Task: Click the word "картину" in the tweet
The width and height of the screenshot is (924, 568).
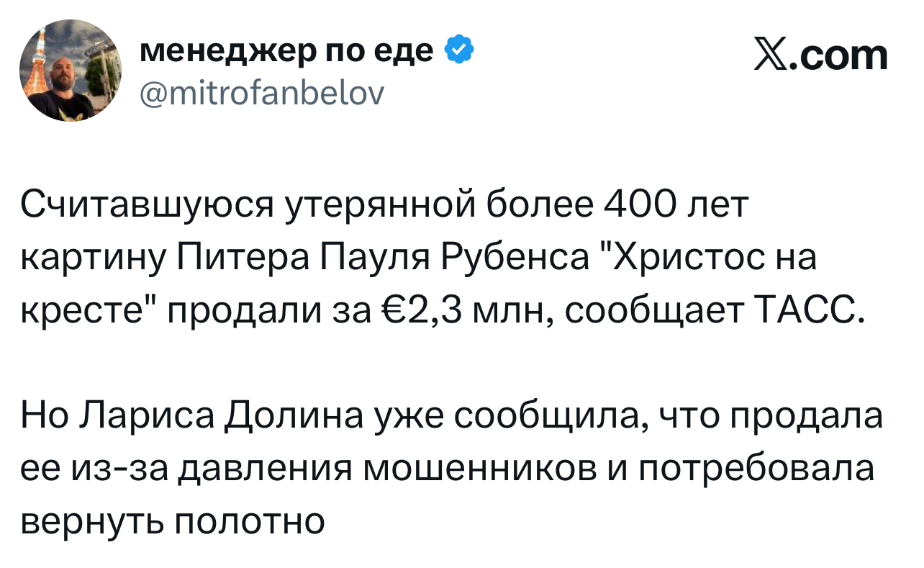Action: (x=94, y=258)
